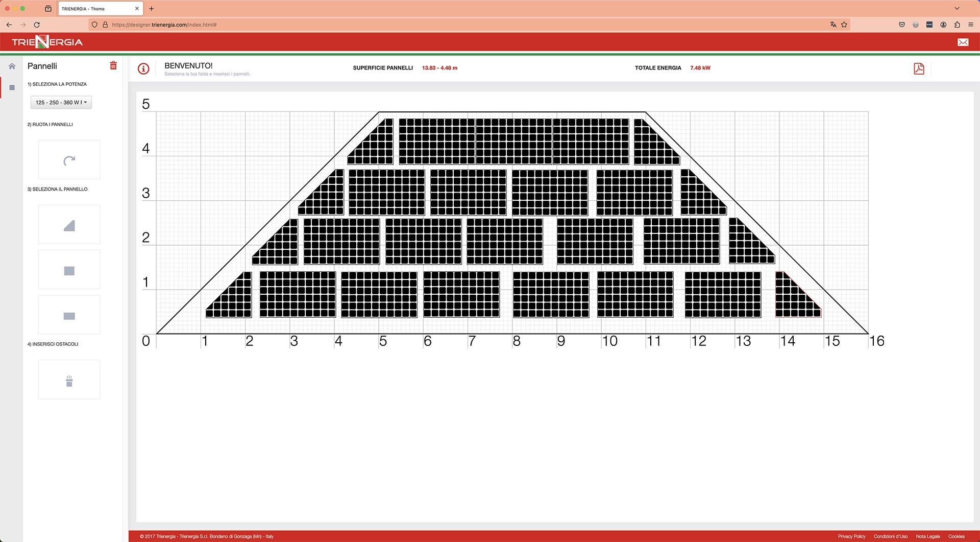The height and width of the screenshot is (542, 980).
Task: Select the triangular panel shape
Action: (69, 225)
